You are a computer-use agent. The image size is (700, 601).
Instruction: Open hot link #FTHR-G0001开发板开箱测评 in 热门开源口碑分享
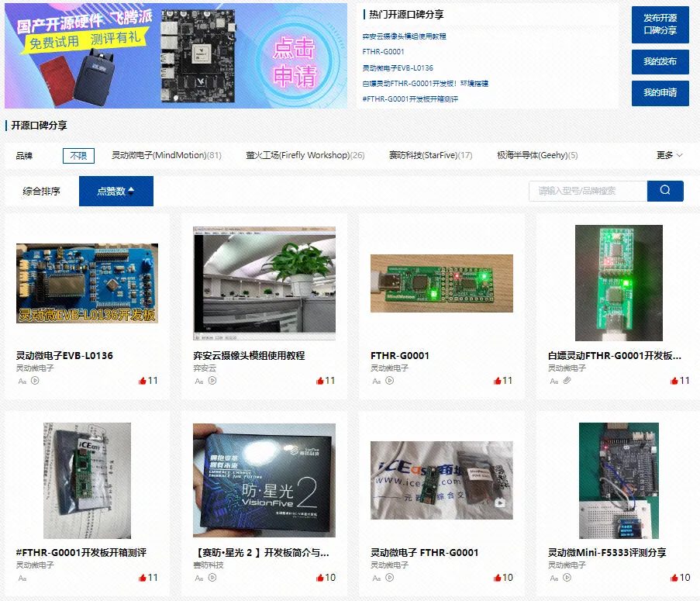point(410,99)
